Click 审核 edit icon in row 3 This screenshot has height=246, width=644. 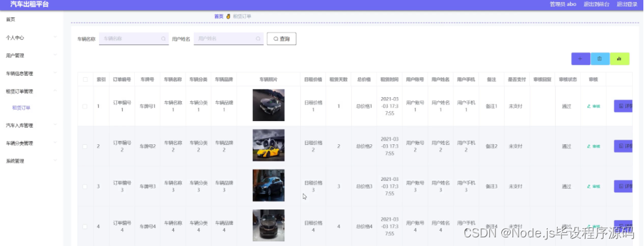point(594,186)
